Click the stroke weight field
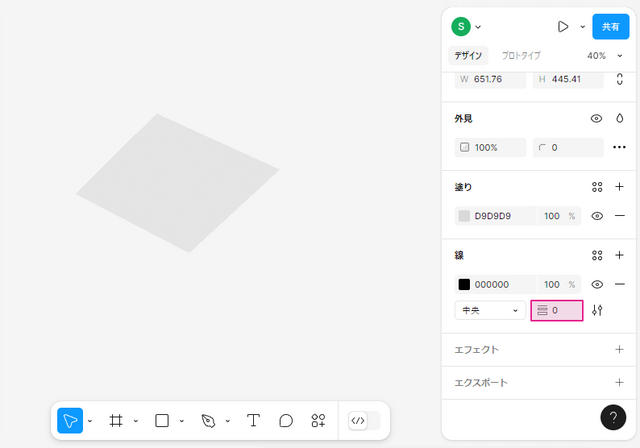Viewport: 640px width, 448px height. pyautogui.click(x=557, y=310)
